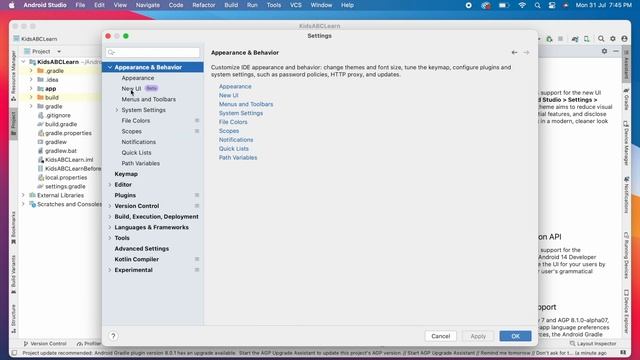The height and width of the screenshot is (360, 640).
Task: Open Structure side tool window
Action: (x=13, y=318)
